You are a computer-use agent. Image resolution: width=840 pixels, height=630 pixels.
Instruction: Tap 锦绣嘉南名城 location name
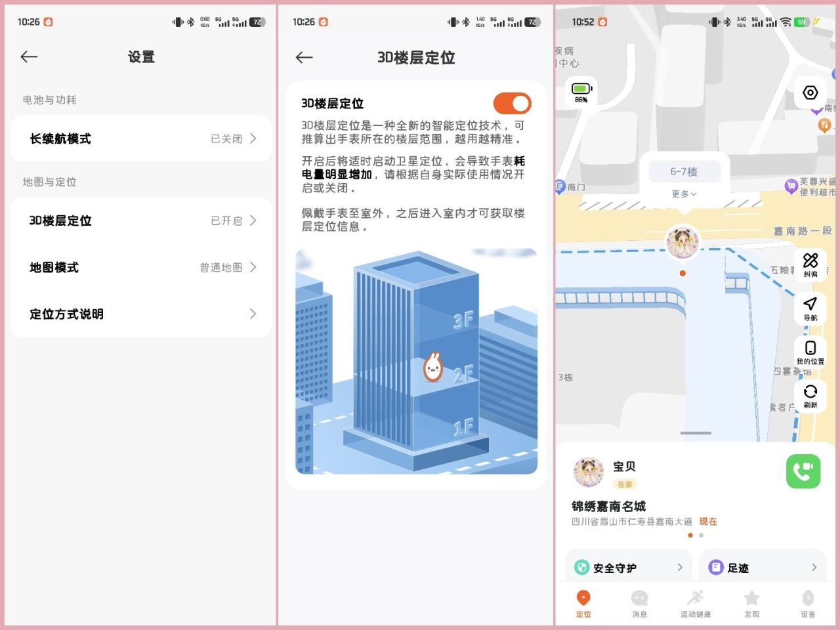[608, 506]
